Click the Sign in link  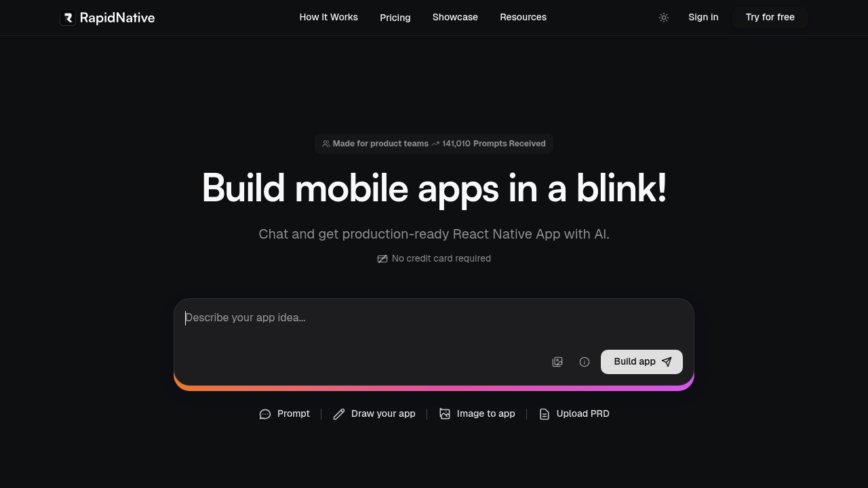(703, 17)
